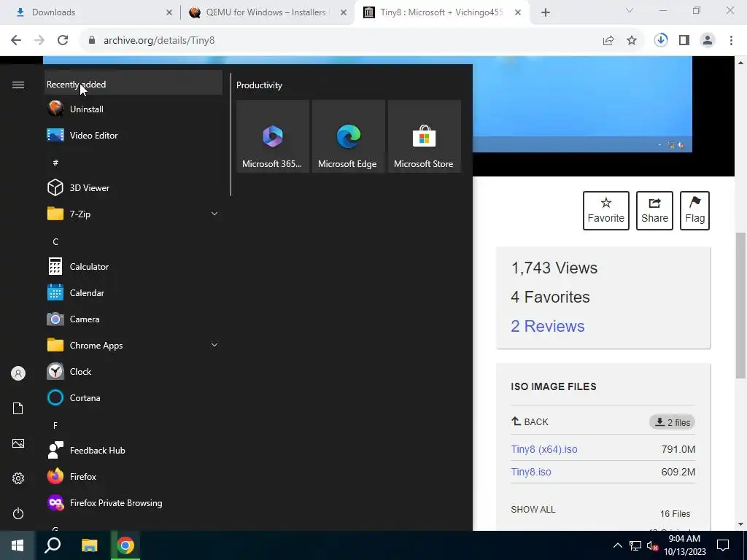Open Settings gear in Start sidebar
Viewport: 747px width, 560px height.
[x=18, y=478]
